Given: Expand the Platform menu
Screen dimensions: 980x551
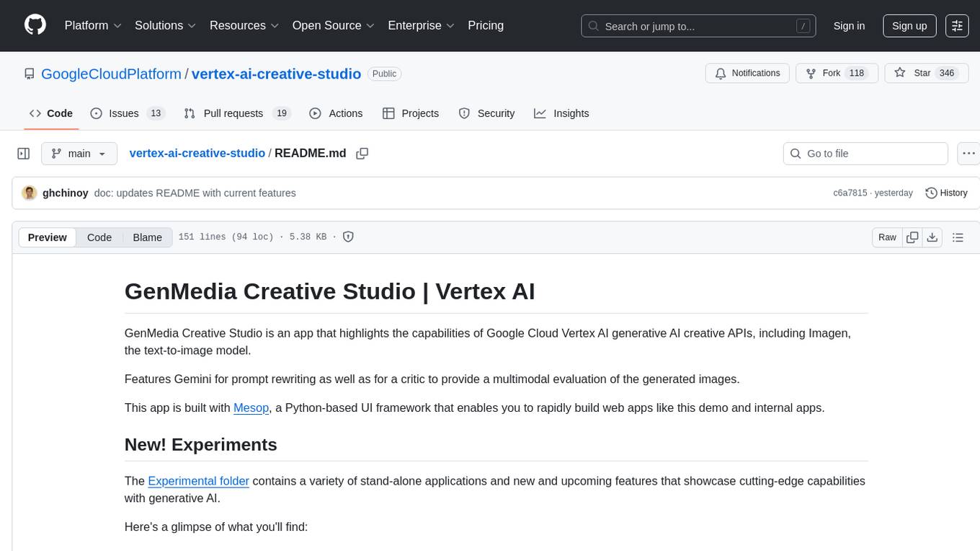Looking at the screenshot, I should click(x=93, y=25).
